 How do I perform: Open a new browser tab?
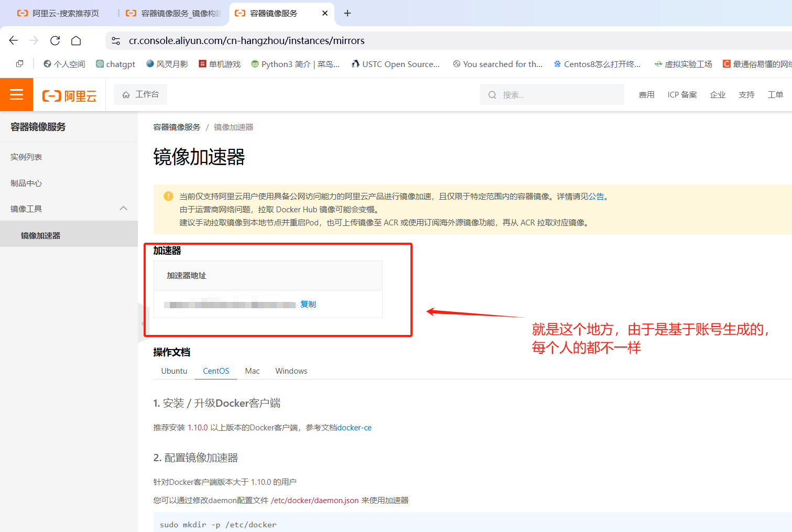click(348, 13)
